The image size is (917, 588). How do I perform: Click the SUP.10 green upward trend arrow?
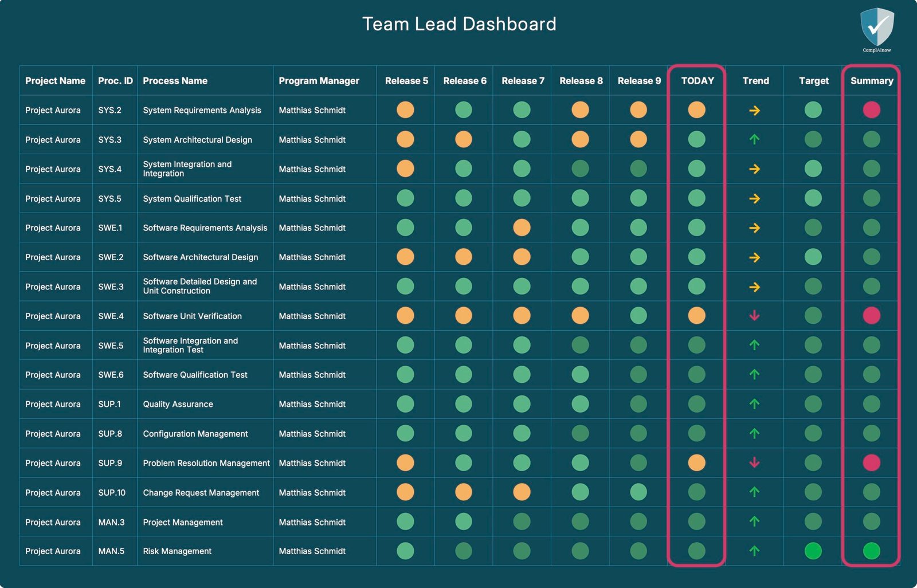pyautogui.click(x=755, y=492)
